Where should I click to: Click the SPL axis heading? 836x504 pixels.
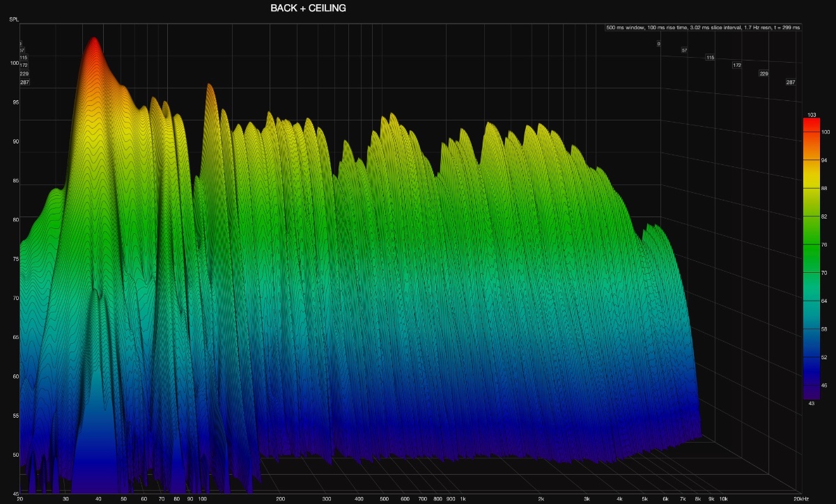coord(14,19)
